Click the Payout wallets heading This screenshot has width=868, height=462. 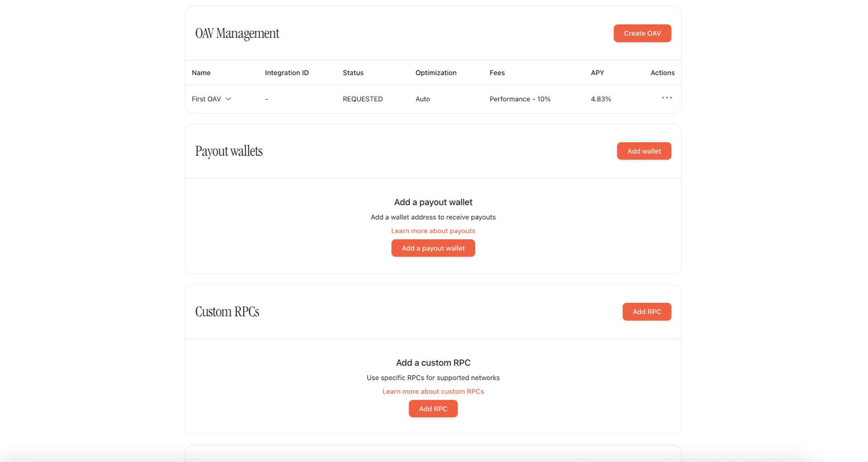click(229, 151)
